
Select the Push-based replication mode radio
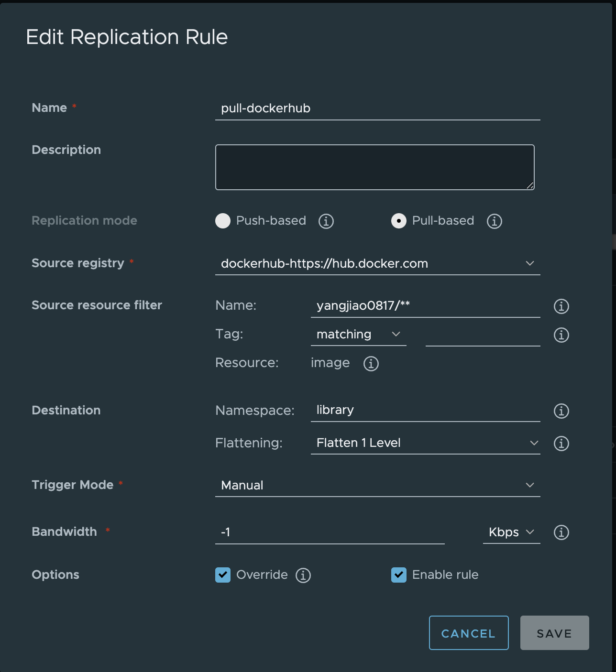pos(223,221)
